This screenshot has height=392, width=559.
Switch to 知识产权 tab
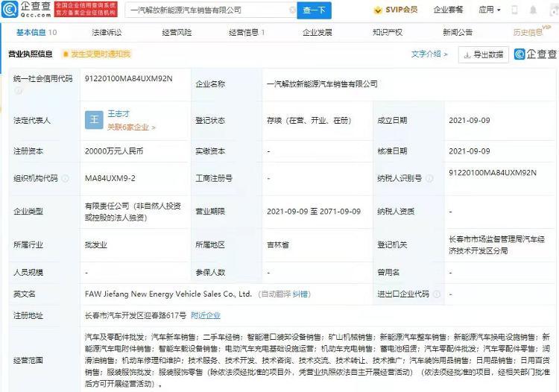point(388,33)
